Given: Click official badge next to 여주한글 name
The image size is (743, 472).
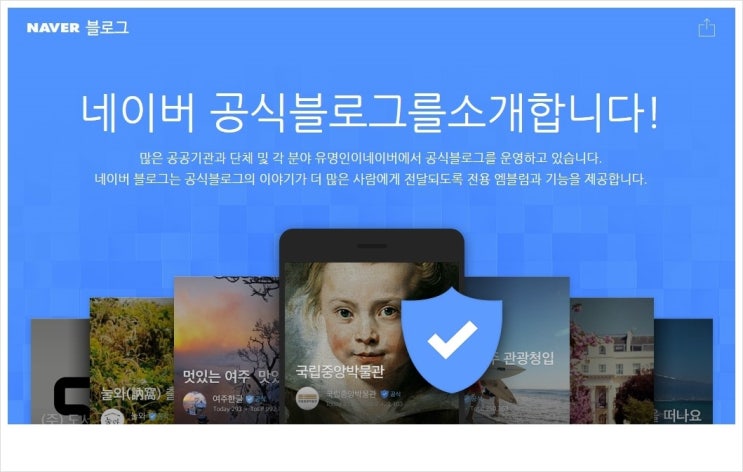Looking at the screenshot, I should click(250, 399).
